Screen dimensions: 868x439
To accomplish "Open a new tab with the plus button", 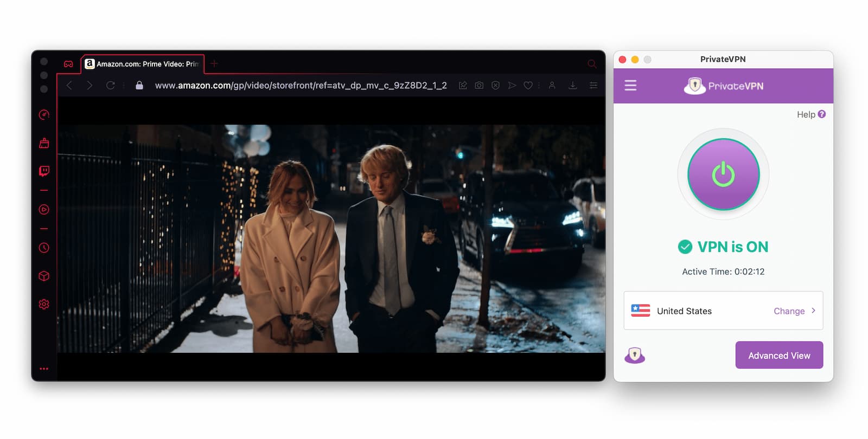I will tap(214, 64).
